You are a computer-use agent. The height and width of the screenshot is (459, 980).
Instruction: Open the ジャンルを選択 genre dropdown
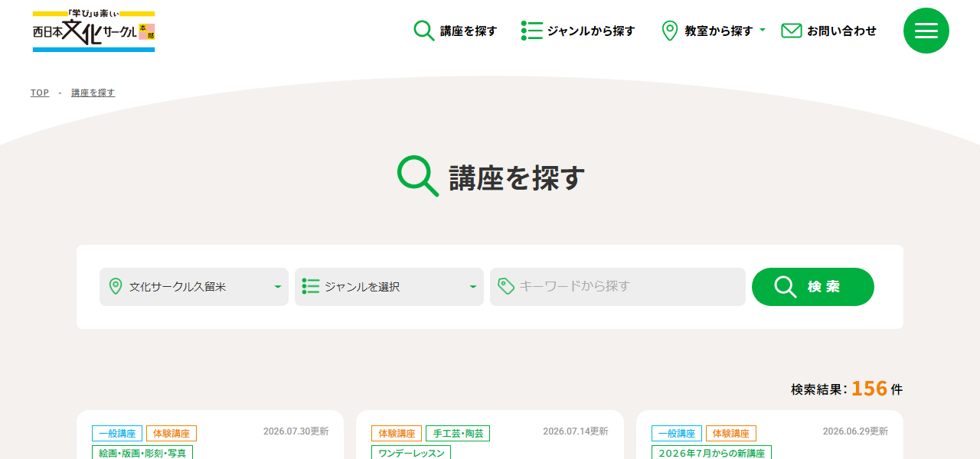point(389,287)
